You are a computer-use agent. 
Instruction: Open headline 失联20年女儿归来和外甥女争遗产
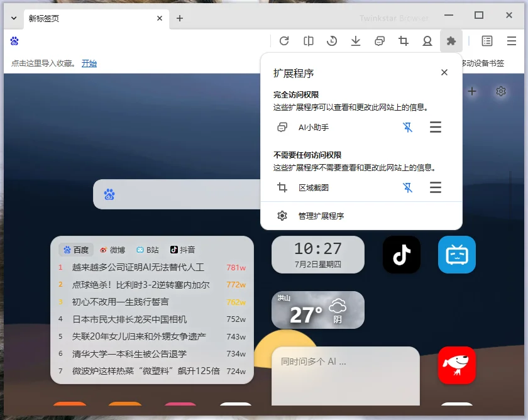point(139,336)
